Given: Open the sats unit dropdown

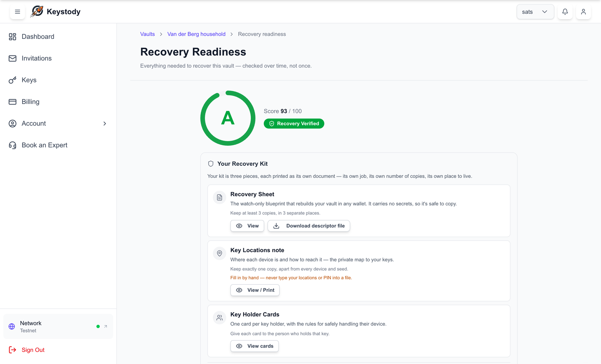Looking at the screenshot, I should tap(535, 12).
